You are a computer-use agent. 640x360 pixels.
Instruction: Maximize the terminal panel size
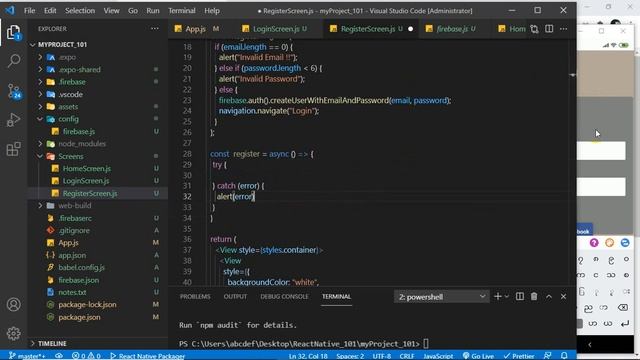pos(549,297)
